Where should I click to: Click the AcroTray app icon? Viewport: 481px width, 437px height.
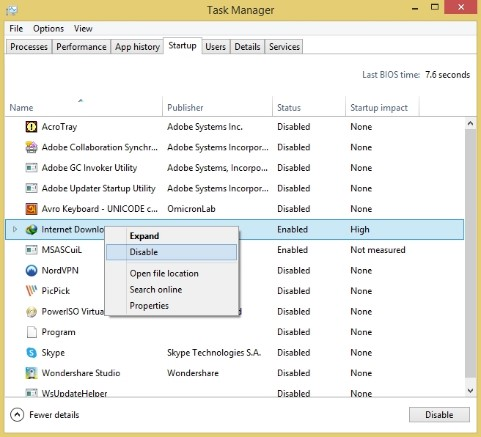pyautogui.click(x=31, y=127)
